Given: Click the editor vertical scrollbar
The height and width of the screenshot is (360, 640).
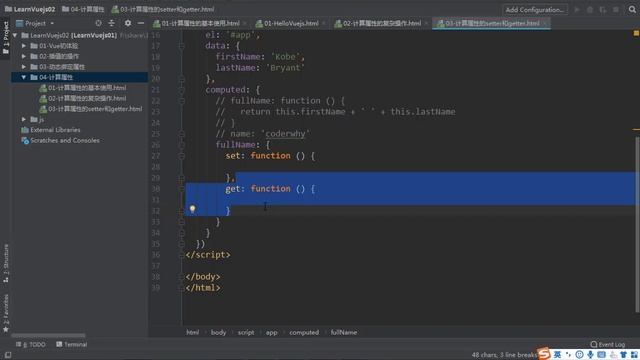Looking at the screenshot, I should [x=637, y=224].
